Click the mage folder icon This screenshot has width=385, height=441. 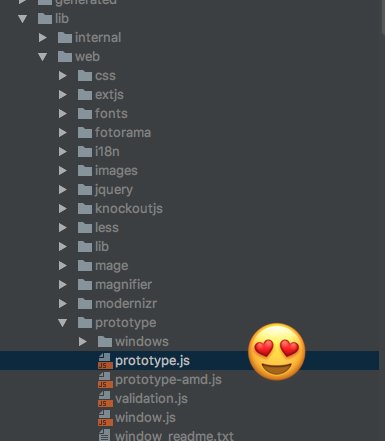pos(85,265)
